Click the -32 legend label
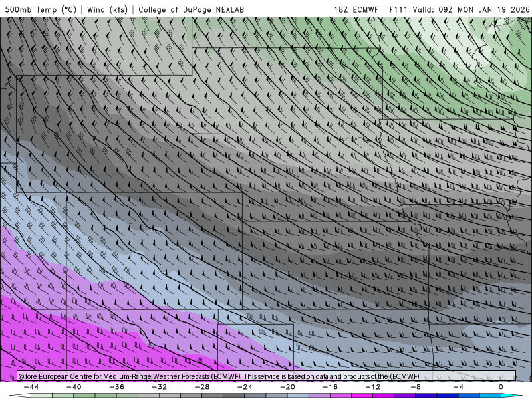Viewport: 532px width, 399px height. (159, 387)
